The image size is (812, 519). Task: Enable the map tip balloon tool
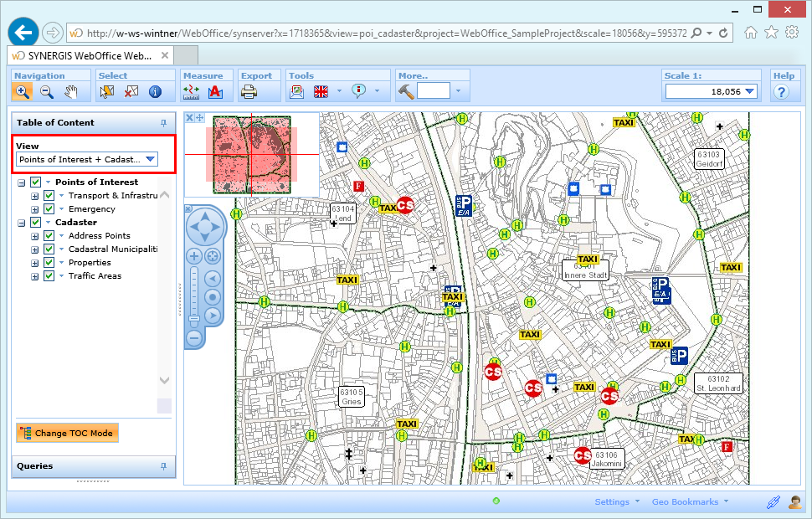click(x=358, y=92)
